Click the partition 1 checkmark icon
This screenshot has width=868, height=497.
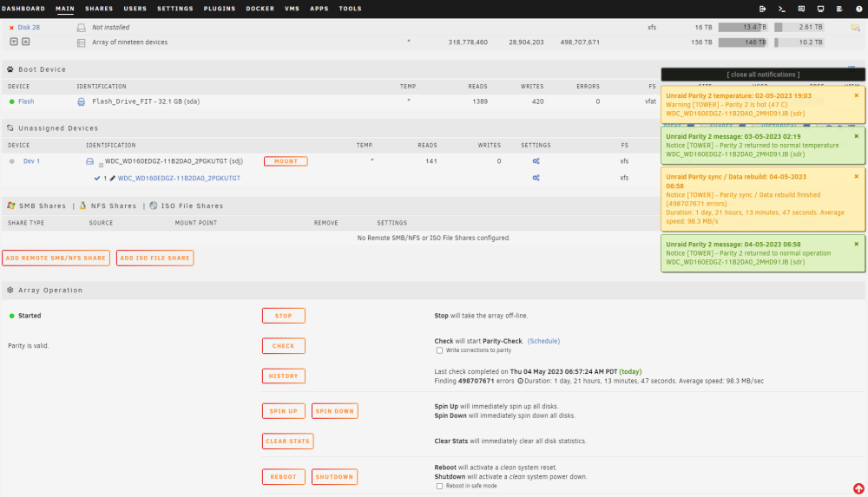(97, 178)
